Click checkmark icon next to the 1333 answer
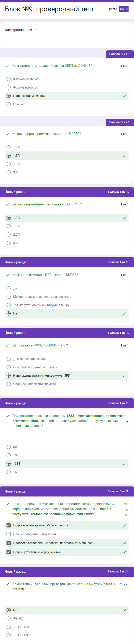134x644 pixels. [x=124, y=464]
